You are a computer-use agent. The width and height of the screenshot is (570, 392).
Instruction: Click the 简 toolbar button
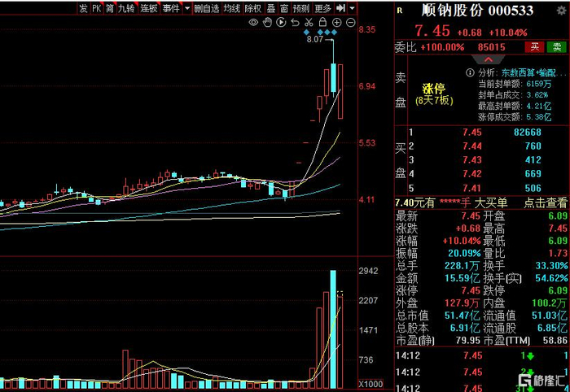pyautogui.click(x=109, y=8)
